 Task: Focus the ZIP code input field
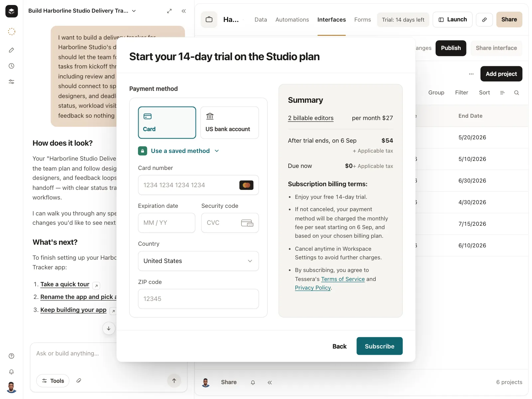click(x=198, y=299)
